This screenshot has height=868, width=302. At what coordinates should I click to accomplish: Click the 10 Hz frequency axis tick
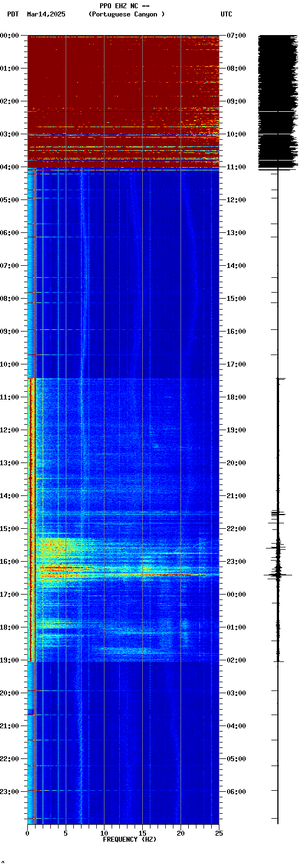[x=104, y=833]
